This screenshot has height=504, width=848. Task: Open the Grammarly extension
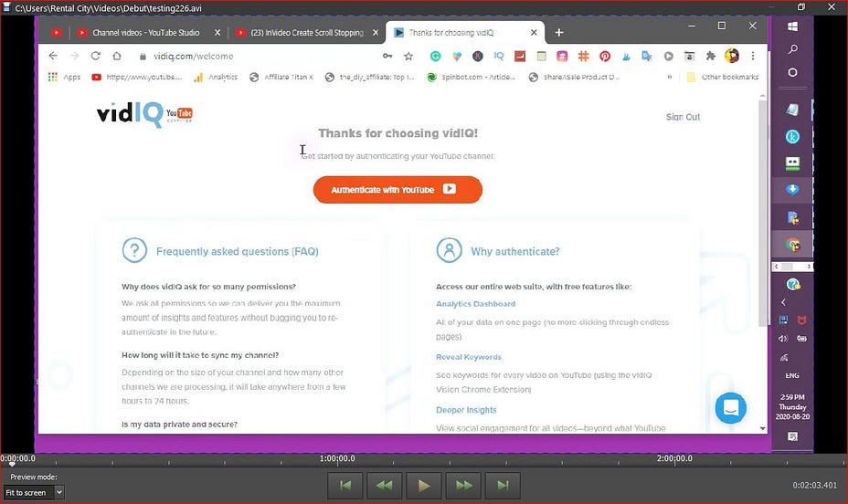point(435,56)
